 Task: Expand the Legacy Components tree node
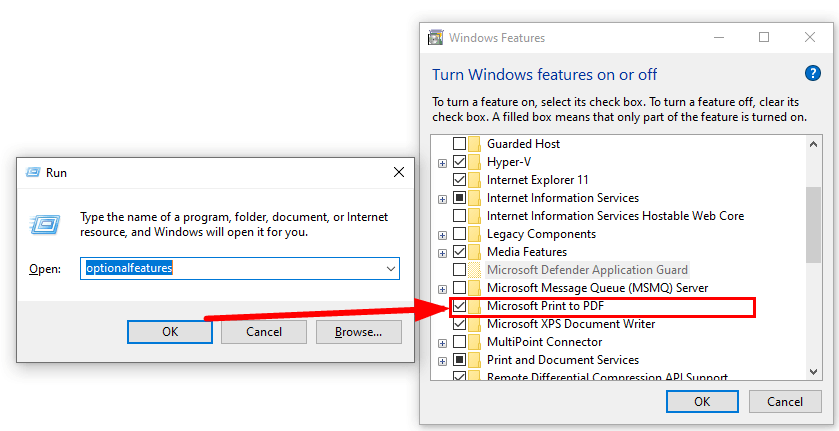pyautogui.click(x=443, y=235)
